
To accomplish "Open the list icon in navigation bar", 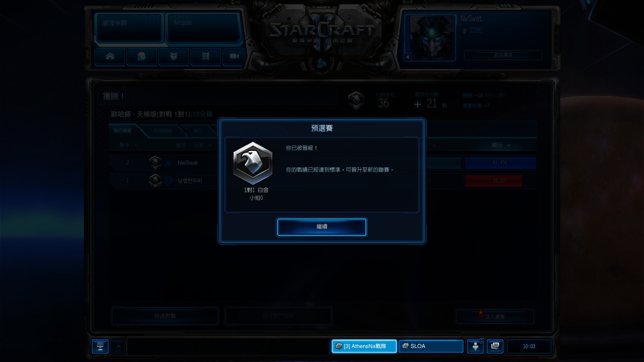I will pyautogui.click(x=205, y=56).
